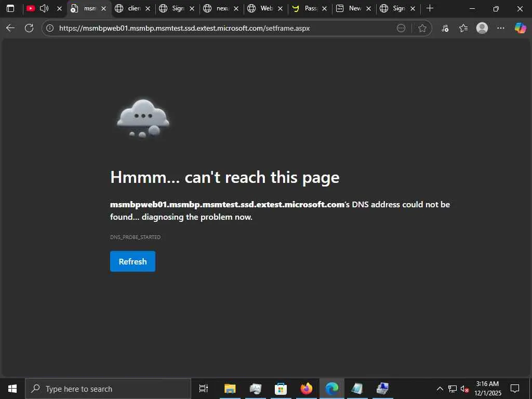Close the nexu tab

click(x=236, y=8)
